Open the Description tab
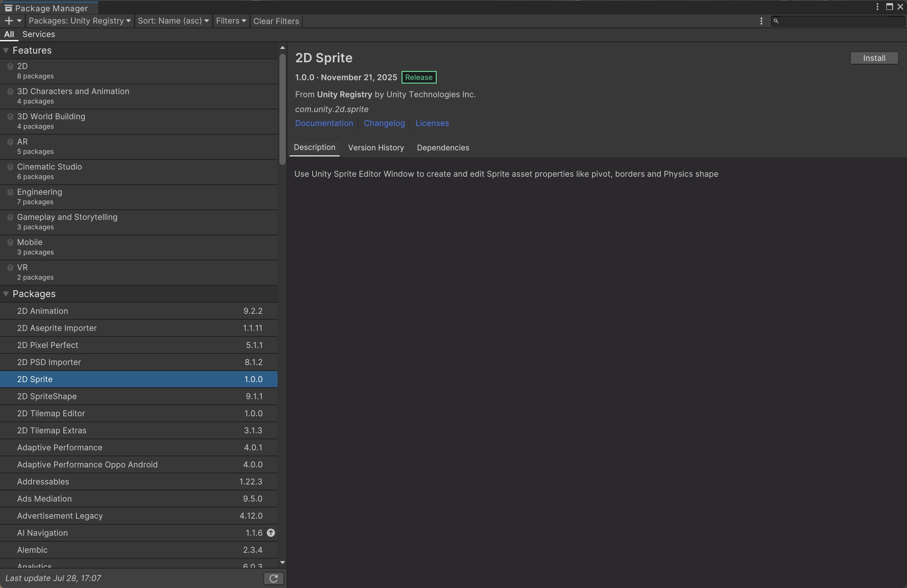Viewport: 907px width, 588px height. 314,147
